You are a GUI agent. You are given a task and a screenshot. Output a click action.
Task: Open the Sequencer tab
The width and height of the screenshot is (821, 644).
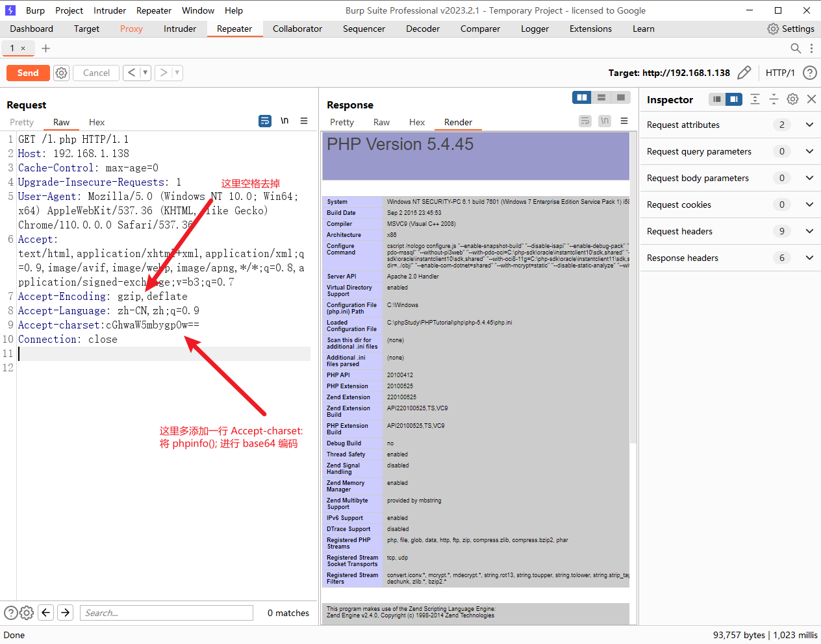click(364, 29)
